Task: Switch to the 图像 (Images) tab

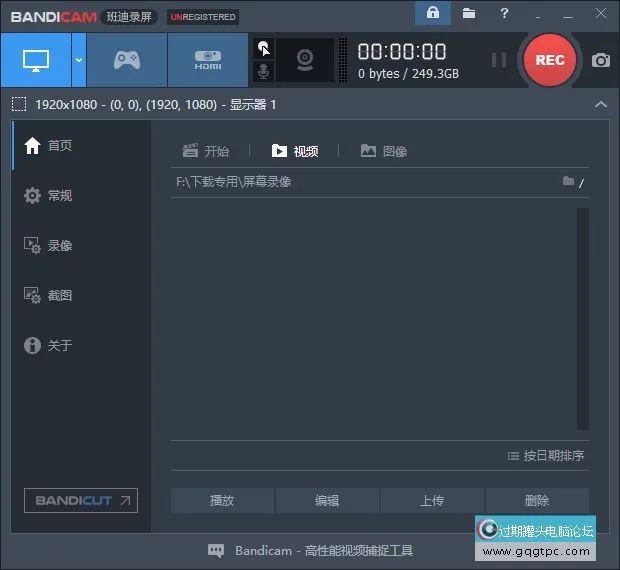Action: click(384, 151)
